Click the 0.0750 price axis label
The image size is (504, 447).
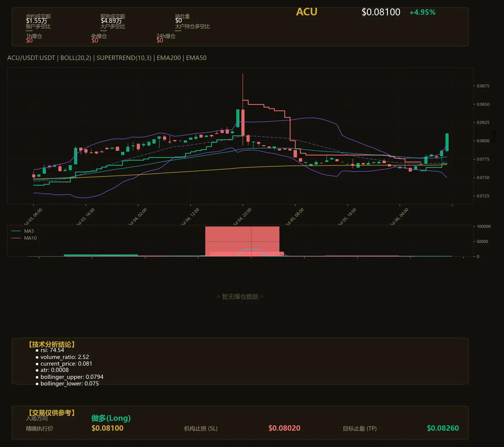pos(483,178)
